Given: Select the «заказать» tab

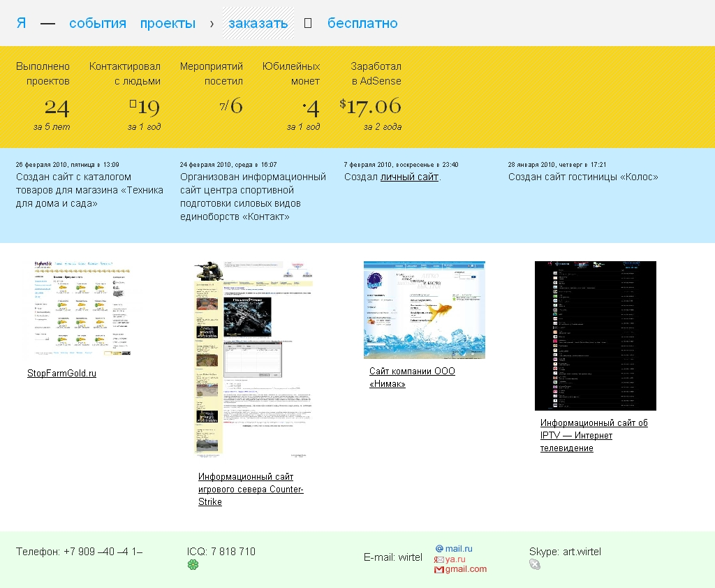Looking at the screenshot, I should (258, 23).
